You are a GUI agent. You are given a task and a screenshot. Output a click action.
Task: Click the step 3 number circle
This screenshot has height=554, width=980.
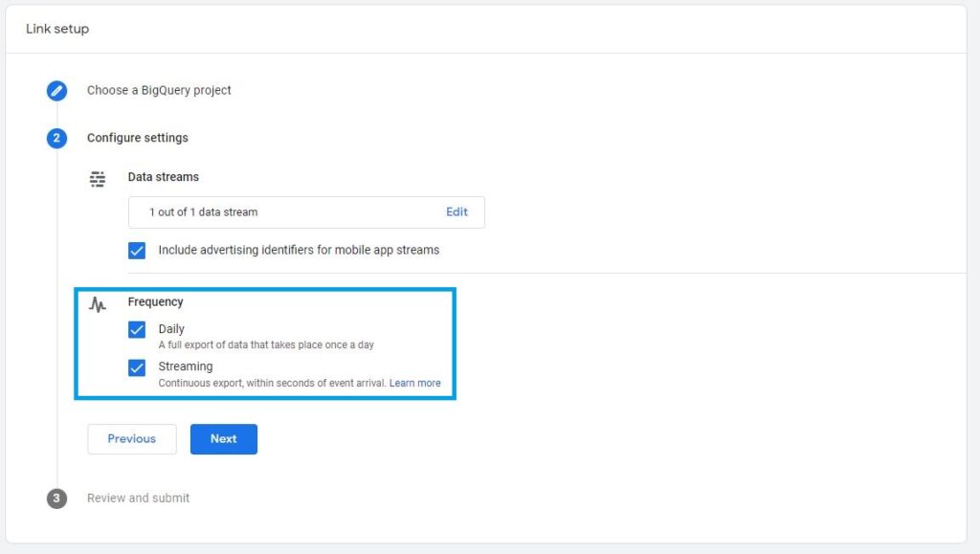click(56, 499)
